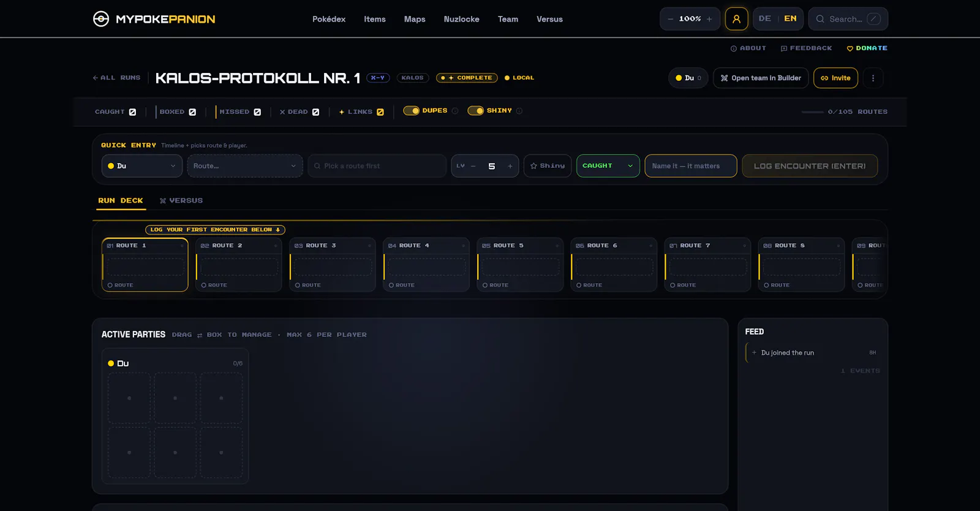The image size is (980, 511).
Task: Click the Donate heart icon
Action: tap(850, 48)
